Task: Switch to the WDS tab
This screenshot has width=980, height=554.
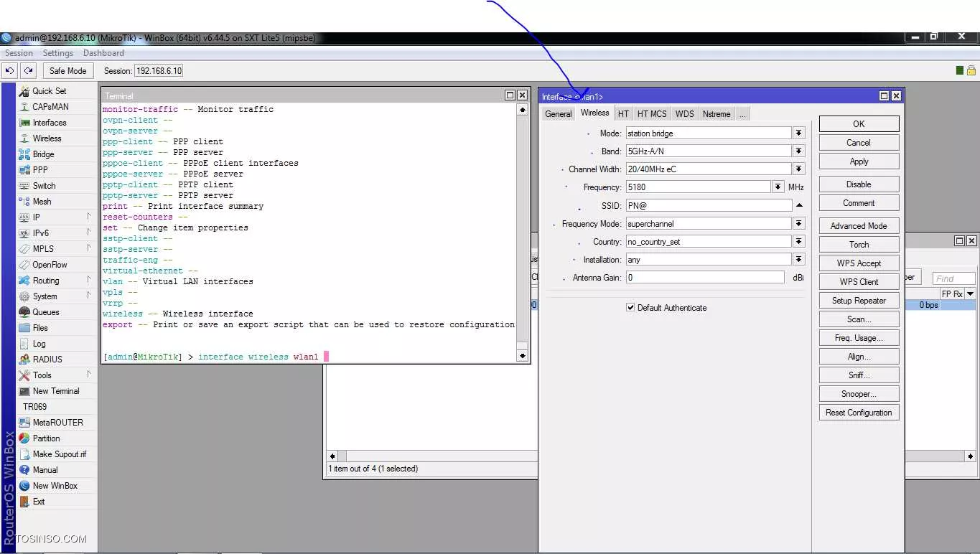Action: point(685,114)
